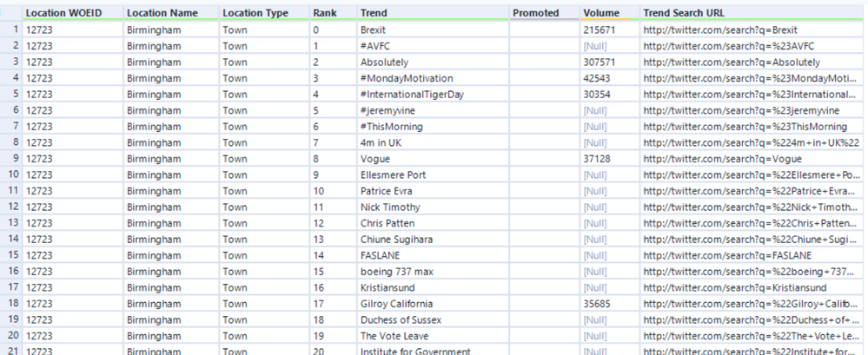Select volume value 30354
This screenshot has width=868, height=355.
point(610,94)
